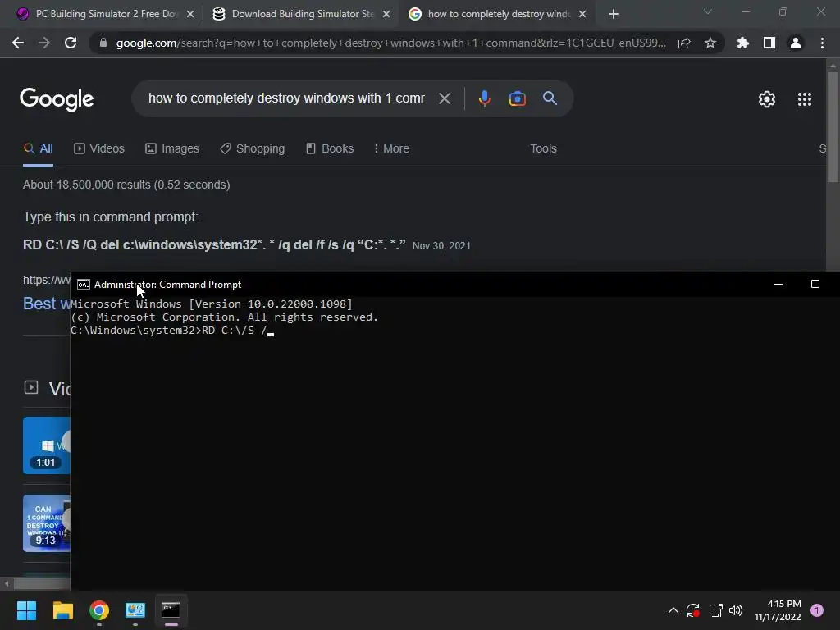This screenshot has width=840, height=630.
Task: Open the notification center badge
Action: tap(817, 610)
